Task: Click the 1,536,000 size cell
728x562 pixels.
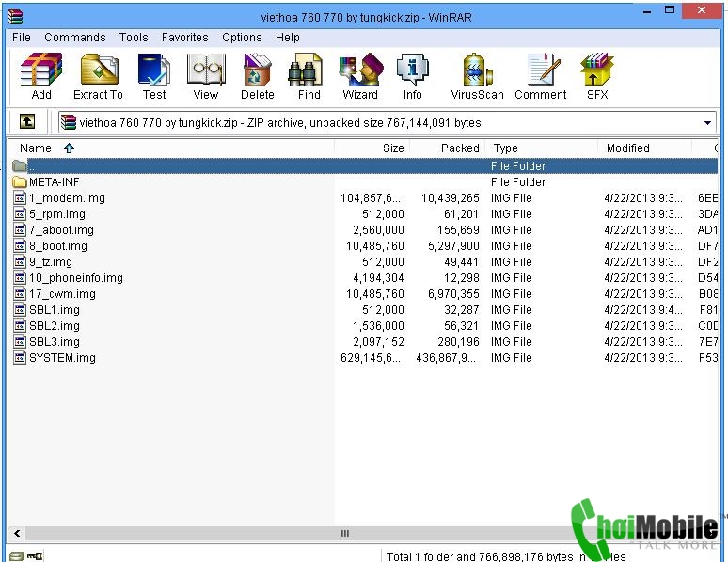Action: click(x=378, y=326)
